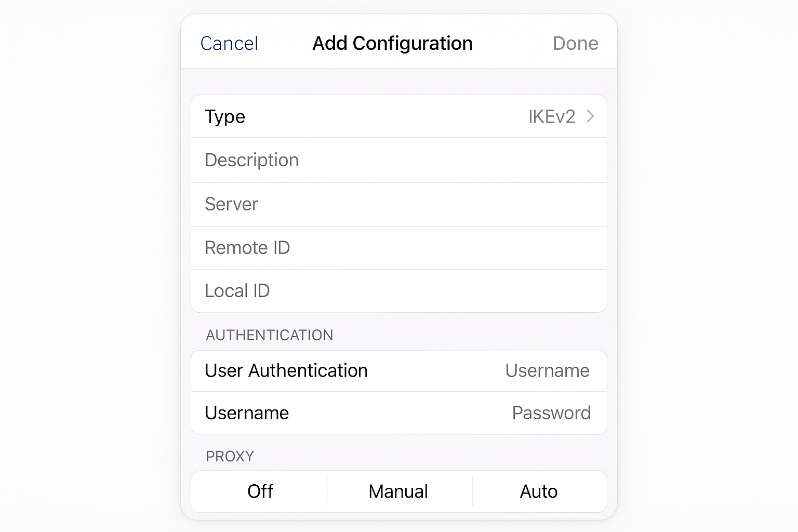Viewport: 798px width, 532px height.
Task: Tap the Username row showing Password
Action: point(398,413)
